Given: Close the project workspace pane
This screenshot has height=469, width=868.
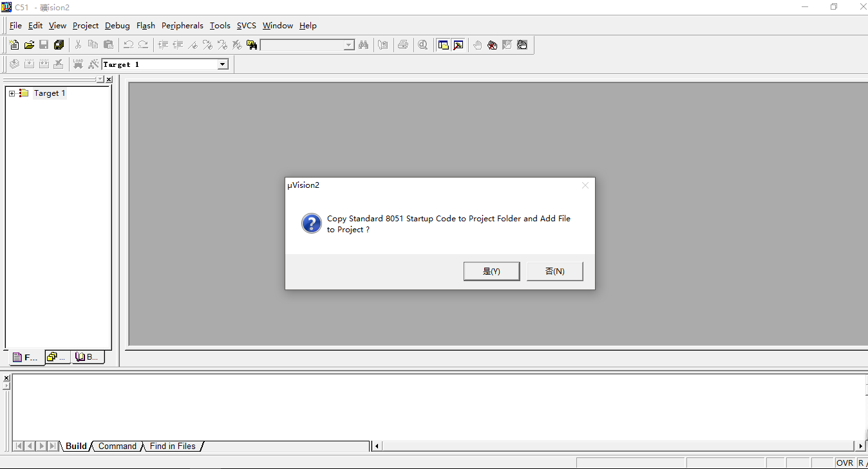Looking at the screenshot, I should [x=109, y=79].
